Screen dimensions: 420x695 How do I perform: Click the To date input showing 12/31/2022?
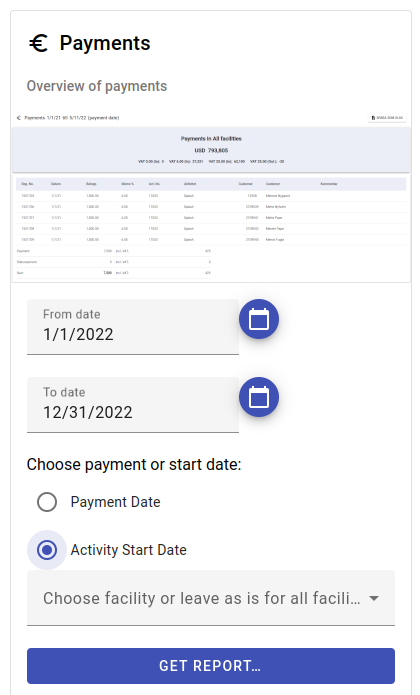[x=133, y=405]
